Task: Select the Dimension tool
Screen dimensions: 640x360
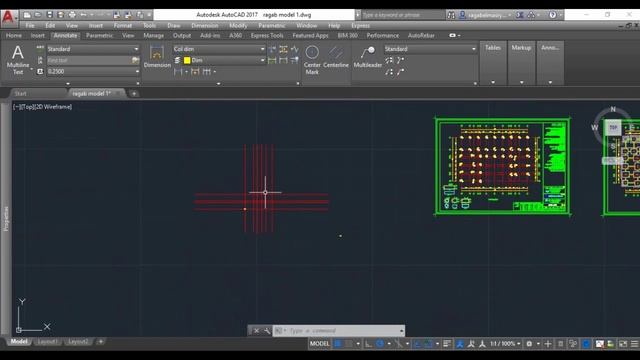Action: coord(157,57)
